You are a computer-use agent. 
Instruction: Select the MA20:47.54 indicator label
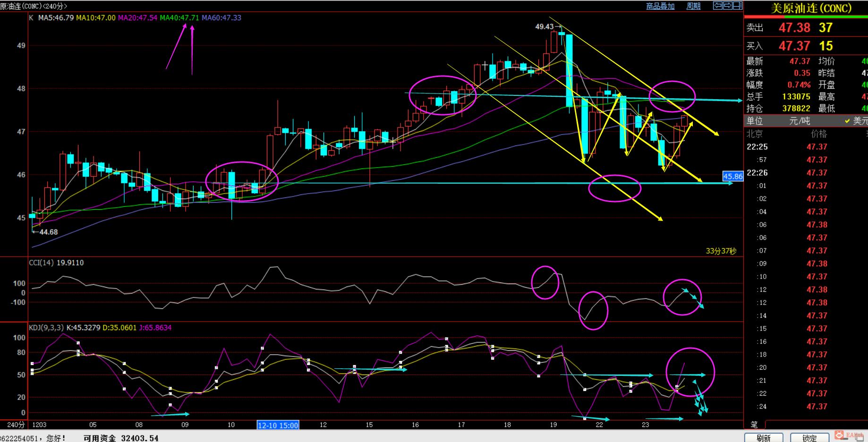click(x=138, y=18)
